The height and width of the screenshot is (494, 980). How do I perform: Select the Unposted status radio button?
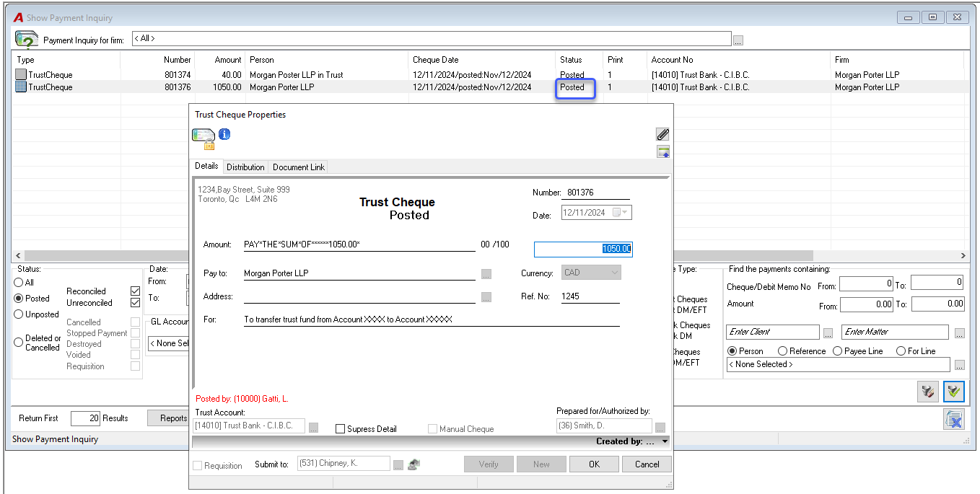[x=19, y=314]
